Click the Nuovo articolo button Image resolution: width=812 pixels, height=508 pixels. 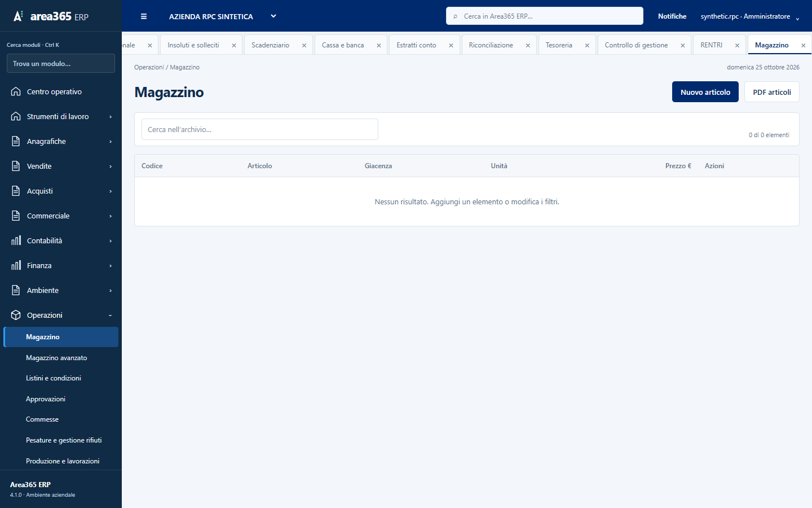coord(705,92)
